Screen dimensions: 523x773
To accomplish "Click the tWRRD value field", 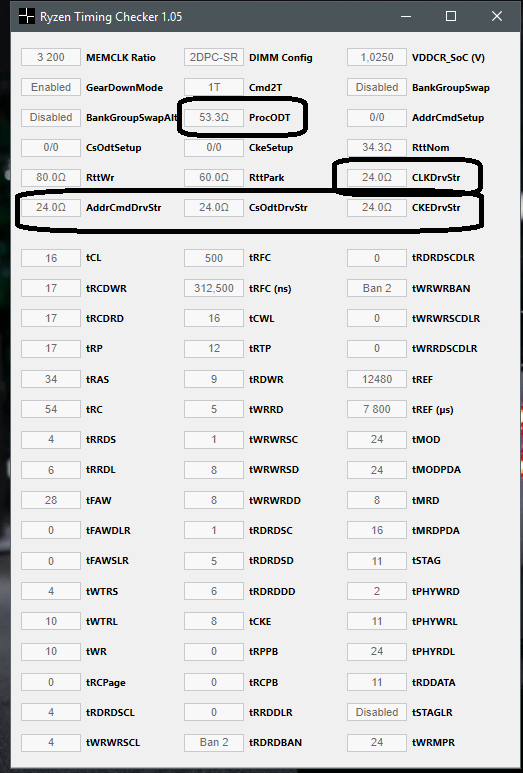I will tap(214, 409).
